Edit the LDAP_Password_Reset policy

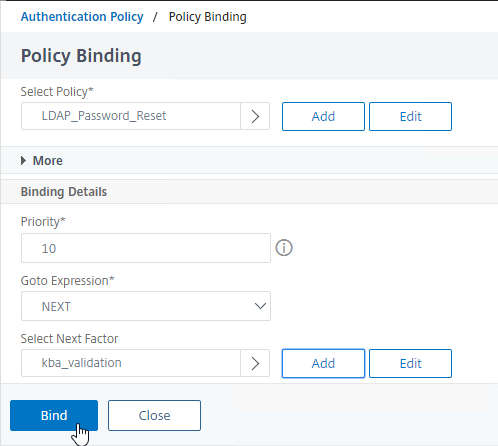410,116
